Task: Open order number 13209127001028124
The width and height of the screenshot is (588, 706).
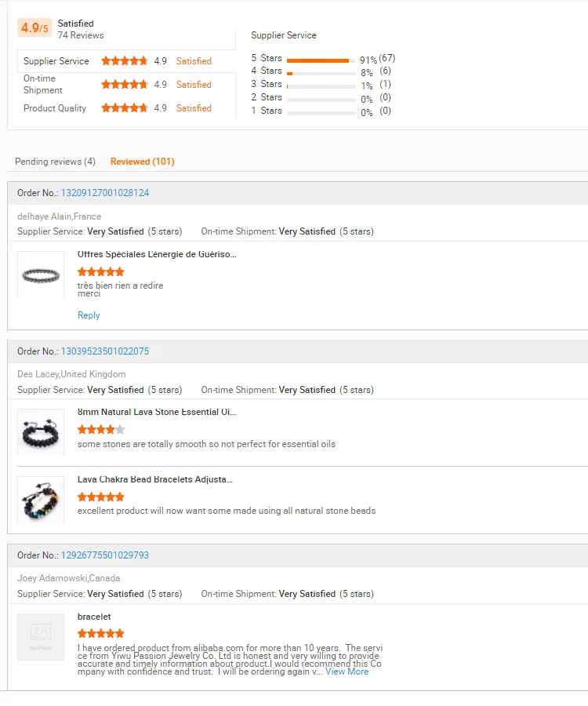Action: (105, 193)
